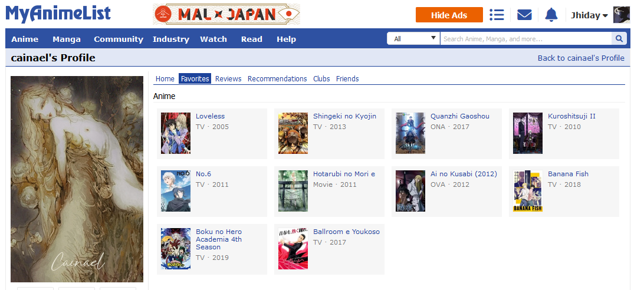Open the Ballroom e Youkoso title link
The image size is (644, 290).
point(346,232)
